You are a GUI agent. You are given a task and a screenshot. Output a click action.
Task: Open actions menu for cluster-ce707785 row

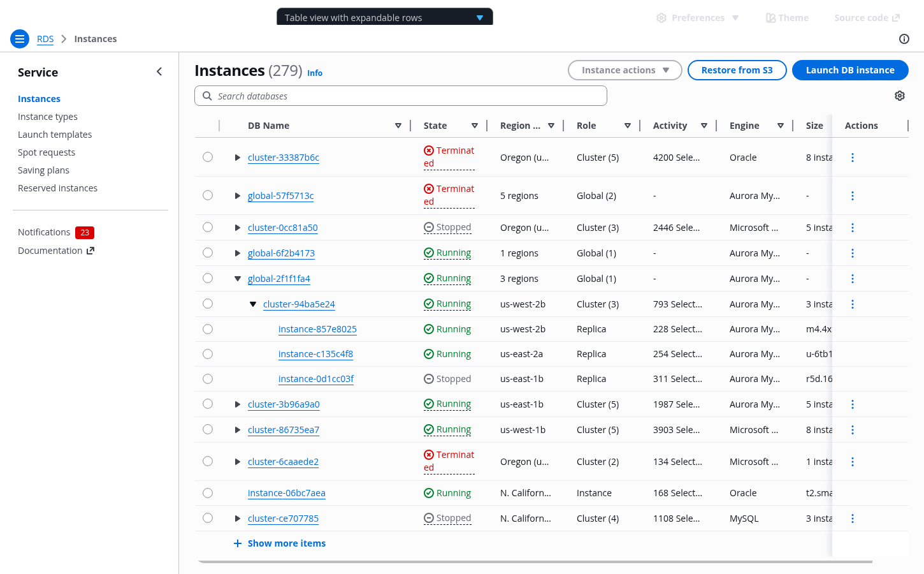point(852,519)
